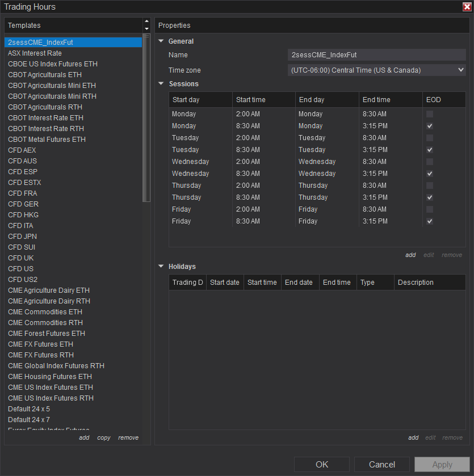The width and height of the screenshot is (474, 476).
Task: Close the Trading Hours window
Action: pos(467,7)
